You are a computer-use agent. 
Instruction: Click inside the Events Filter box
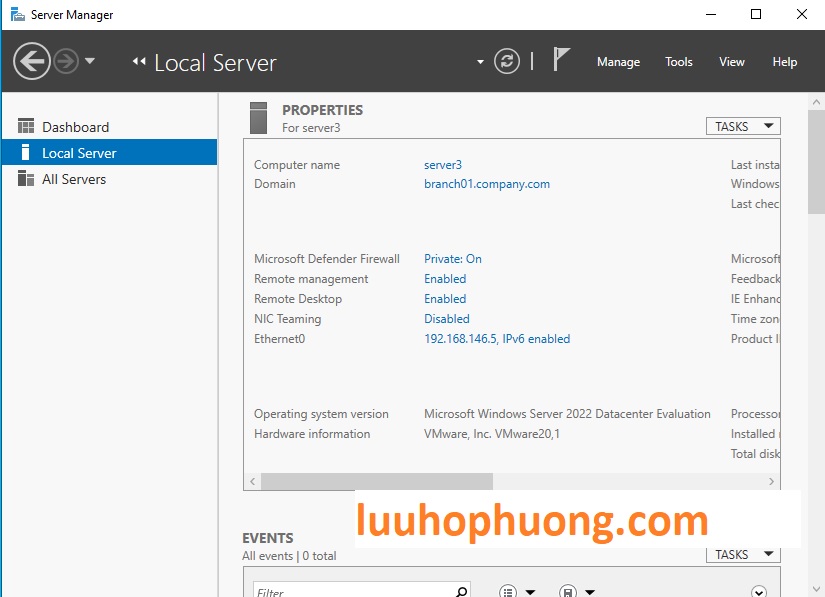[x=350, y=591]
